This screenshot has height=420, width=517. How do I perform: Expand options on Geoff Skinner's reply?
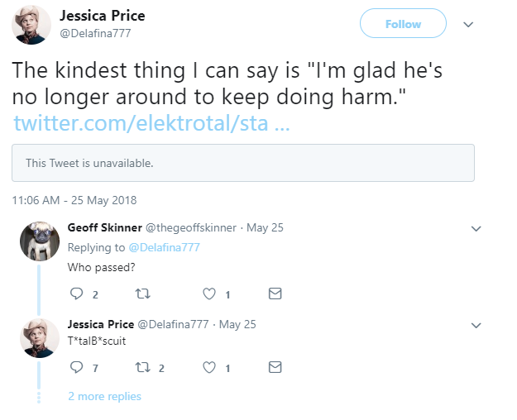(476, 228)
